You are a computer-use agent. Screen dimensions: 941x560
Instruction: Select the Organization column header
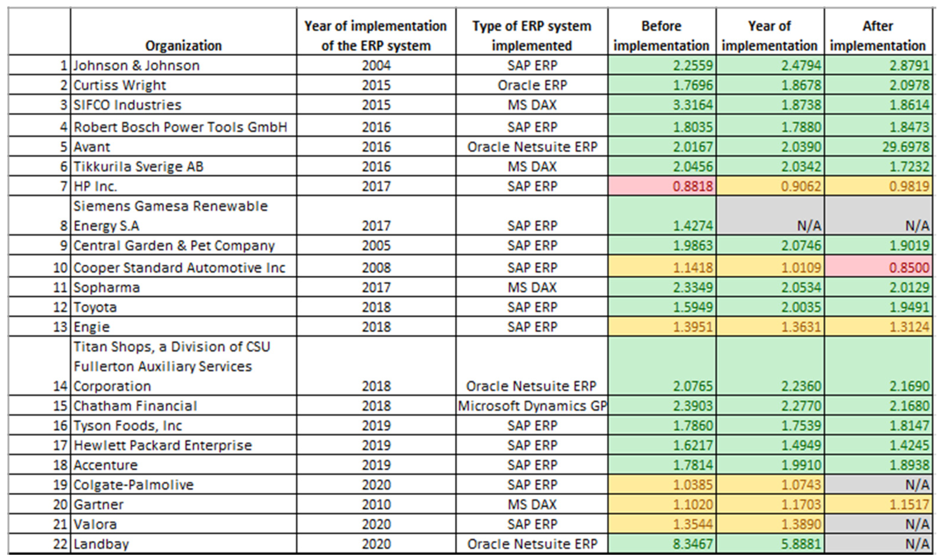[x=183, y=46]
